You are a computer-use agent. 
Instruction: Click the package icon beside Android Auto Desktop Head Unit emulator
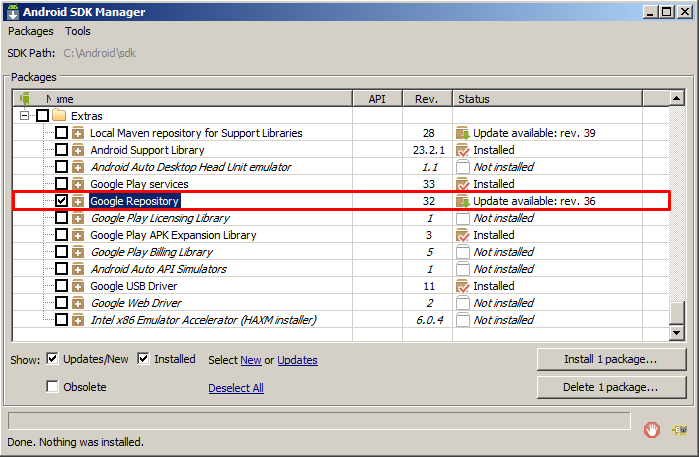[x=78, y=167]
